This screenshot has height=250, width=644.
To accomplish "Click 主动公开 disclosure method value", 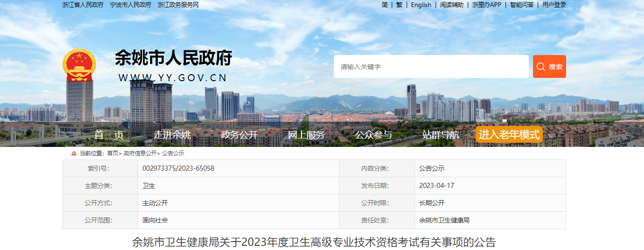I will click(155, 203).
